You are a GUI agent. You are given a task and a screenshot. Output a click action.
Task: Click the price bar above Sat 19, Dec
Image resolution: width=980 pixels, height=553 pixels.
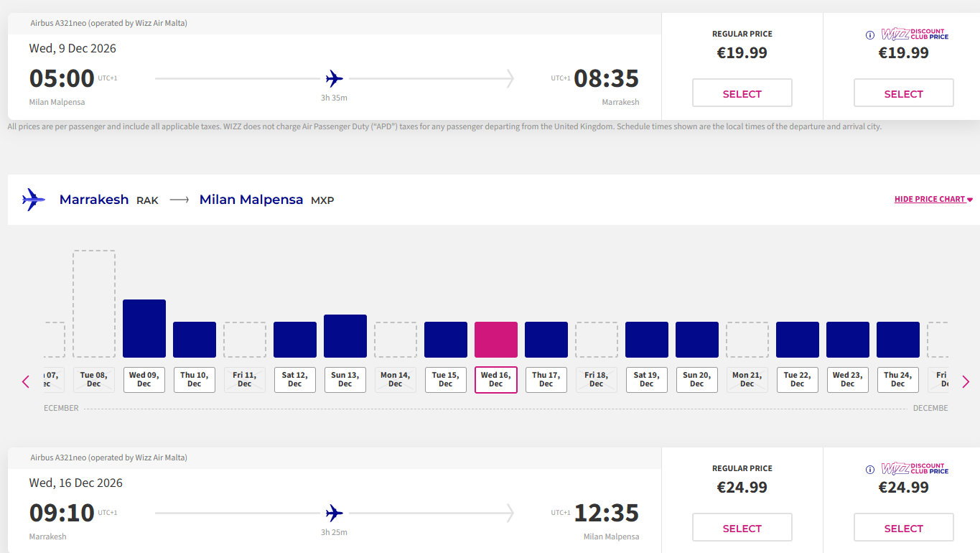click(647, 340)
